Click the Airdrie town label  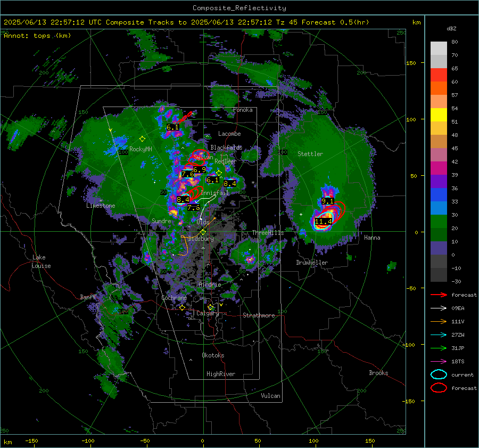[x=210, y=284]
